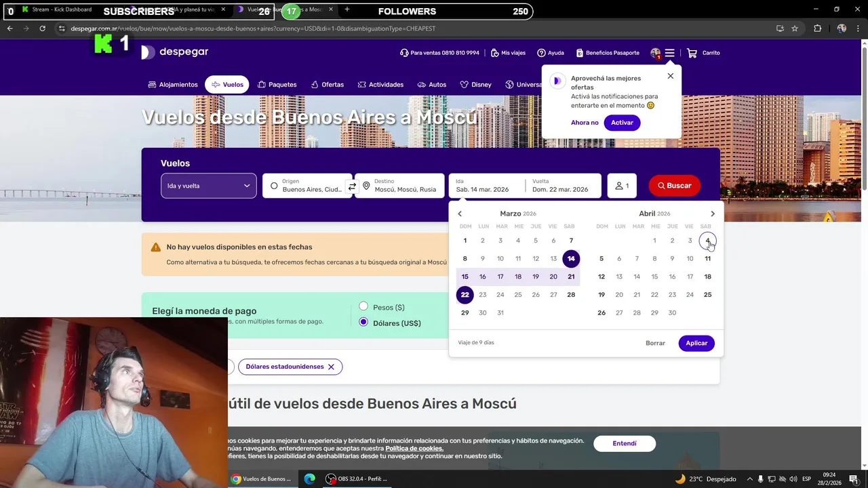Click the red Buscar button
The image size is (868, 488).
[675, 186]
